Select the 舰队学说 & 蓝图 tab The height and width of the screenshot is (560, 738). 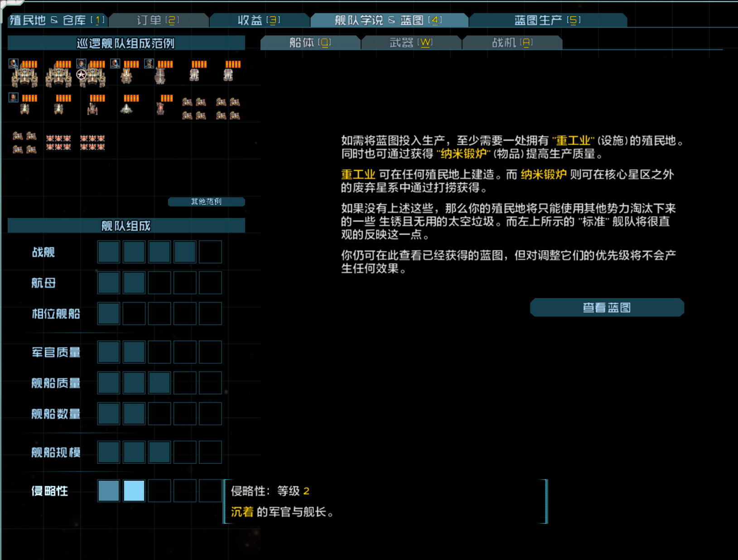(x=389, y=20)
